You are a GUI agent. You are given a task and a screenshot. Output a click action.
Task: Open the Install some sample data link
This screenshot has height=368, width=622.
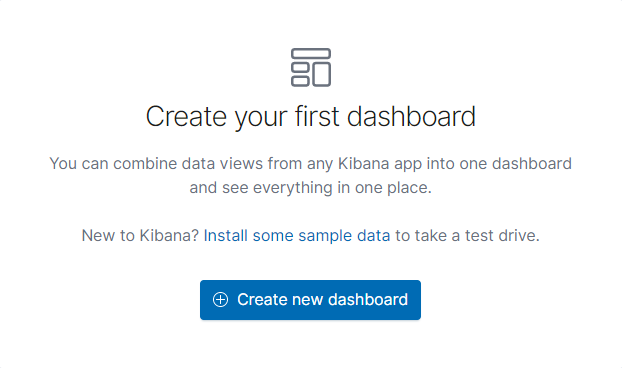tap(297, 236)
